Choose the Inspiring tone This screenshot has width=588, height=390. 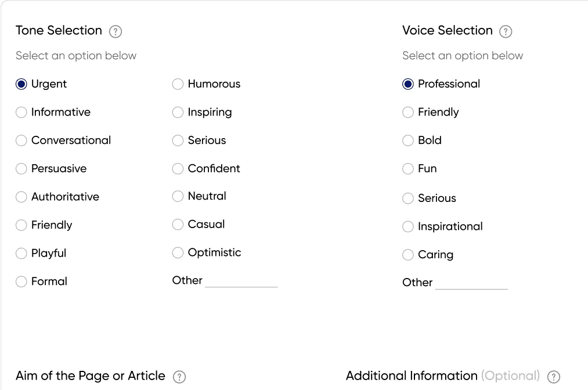178,113
